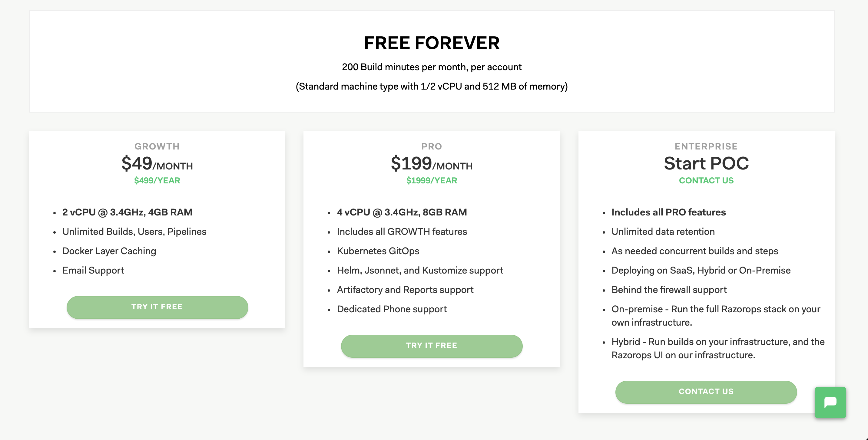Click the Docker Layer Caching feature item
Viewport: 868px width, 440px height.
(x=109, y=251)
